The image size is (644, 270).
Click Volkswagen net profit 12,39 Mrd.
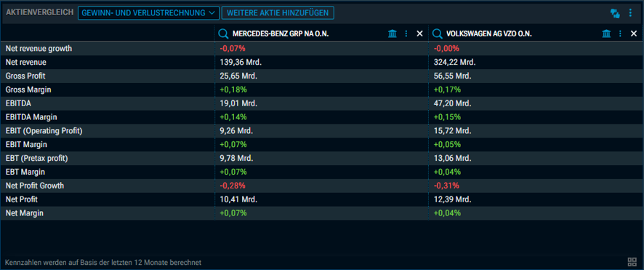click(453, 199)
